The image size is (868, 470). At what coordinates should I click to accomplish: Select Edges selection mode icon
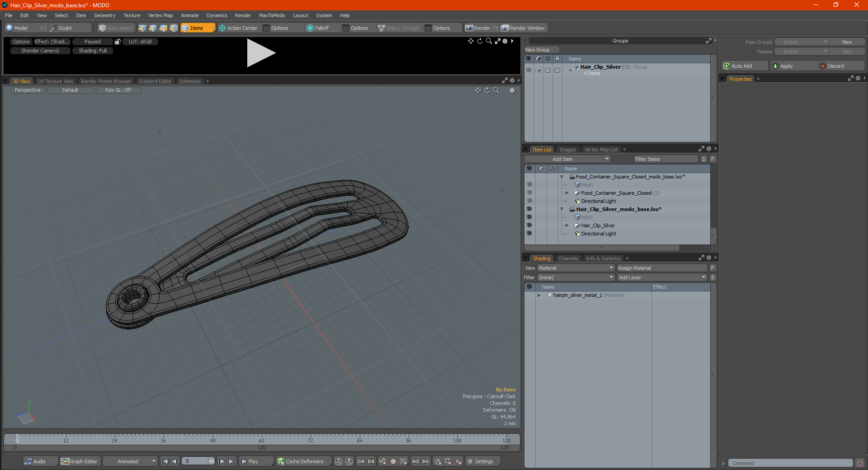point(153,28)
